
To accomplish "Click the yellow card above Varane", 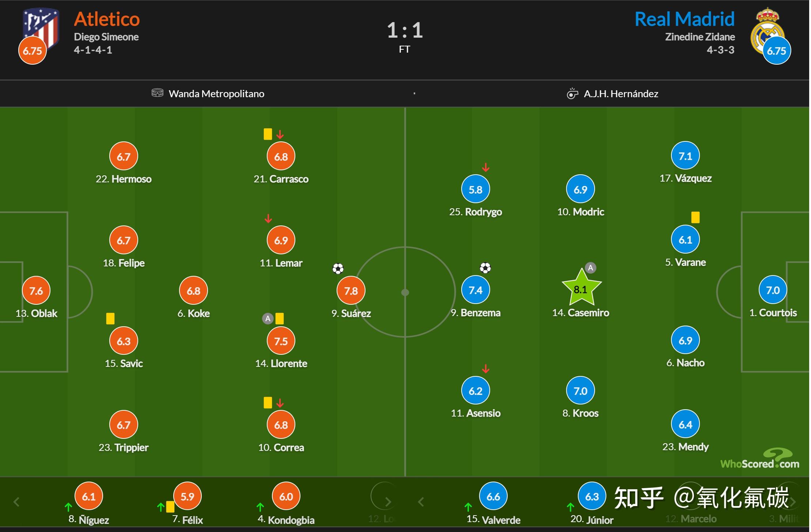I will point(696,217).
